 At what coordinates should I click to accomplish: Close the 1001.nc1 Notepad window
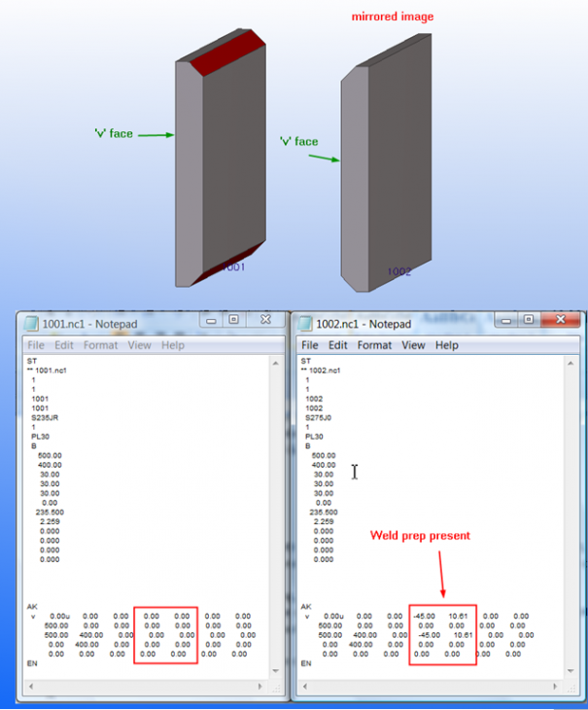point(265,320)
